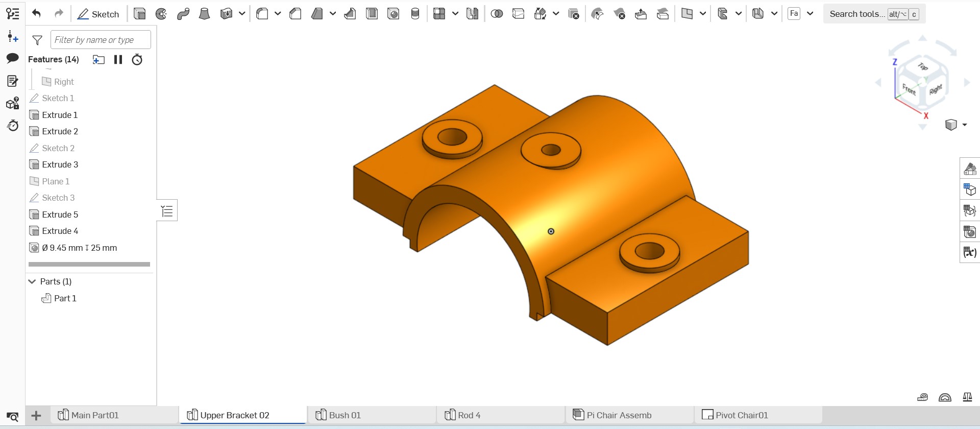Select Part 1 in the parts list
980x429 pixels.
(65, 298)
